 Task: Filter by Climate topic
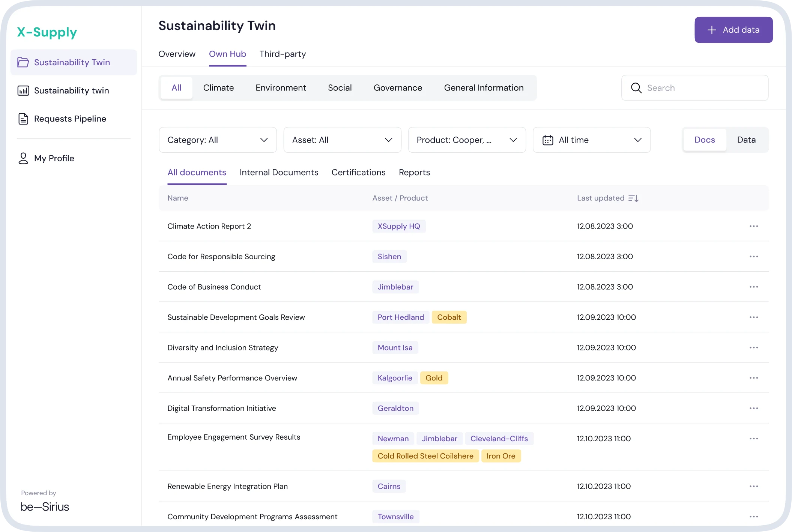(218, 88)
